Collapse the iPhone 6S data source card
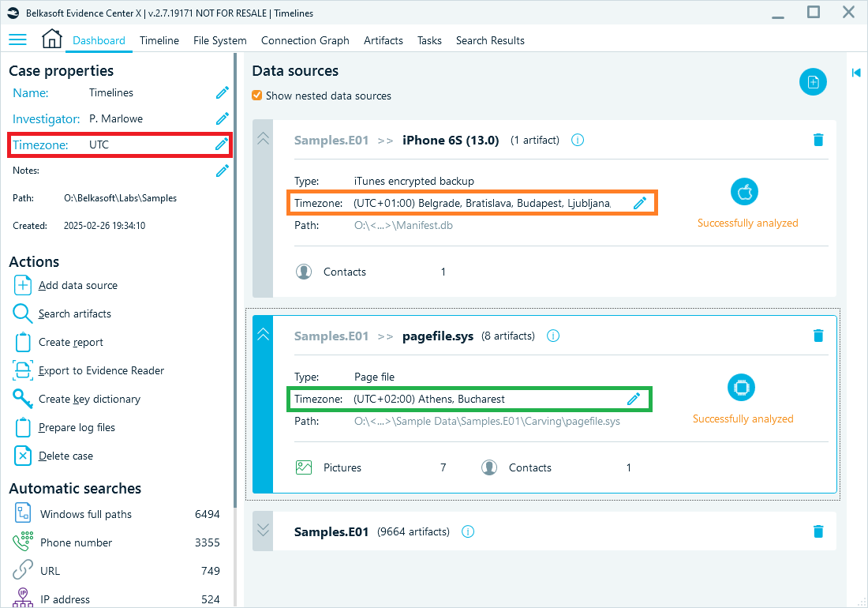Viewport: 868px width, 608px height. click(x=263, y=138)
